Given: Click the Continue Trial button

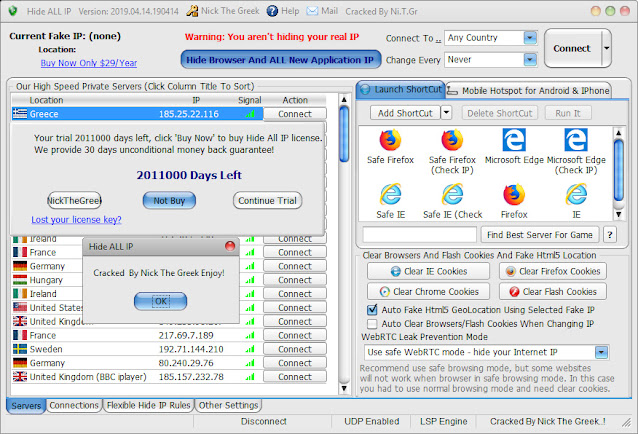Looking at the screenshot, I should pyautogui.click(x=267, y=201).
